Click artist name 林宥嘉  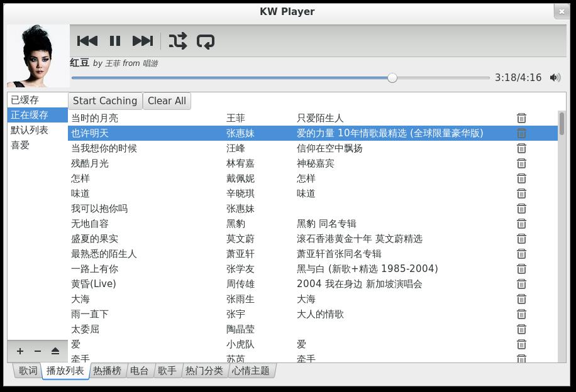pyautogui.click(x=240, y=163)
